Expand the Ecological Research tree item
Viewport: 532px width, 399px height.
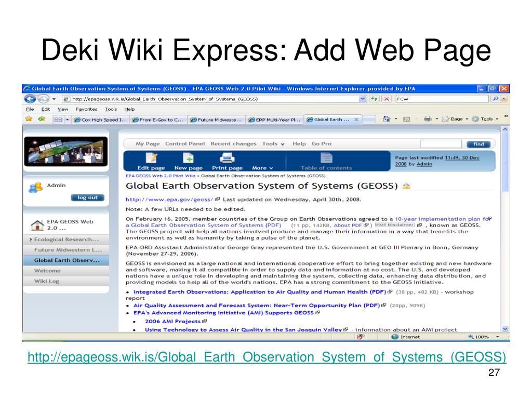[x=31, y=240]
